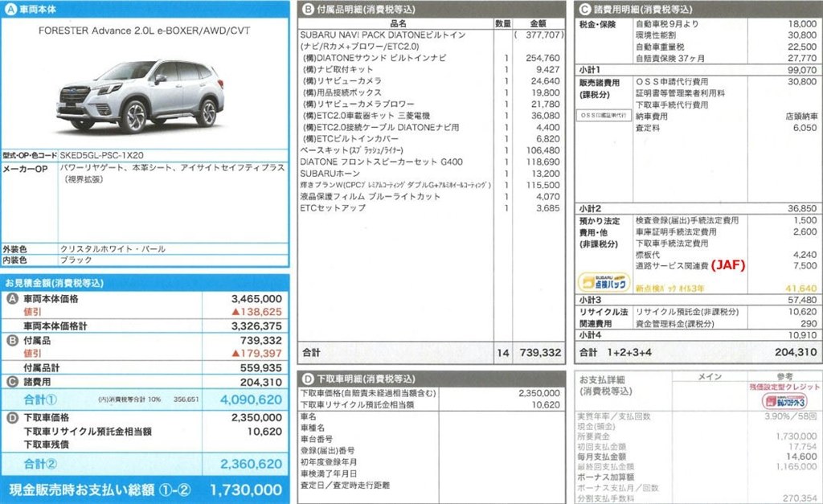Screen dimensions: 823x504
Task: Click the ETC2.0車載器キット 三菱電機 item
Action: [x=366, y=116]
